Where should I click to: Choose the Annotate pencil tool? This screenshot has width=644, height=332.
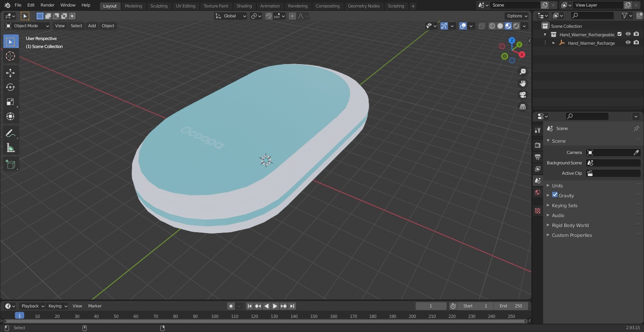click(10, 134)
